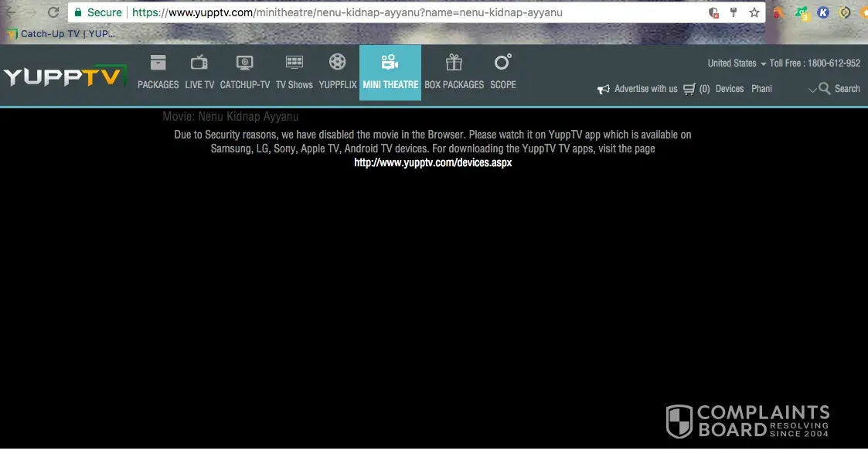868x454 pixels.
Task: Click the megaphone advertise icon
Action: (604, 89)
